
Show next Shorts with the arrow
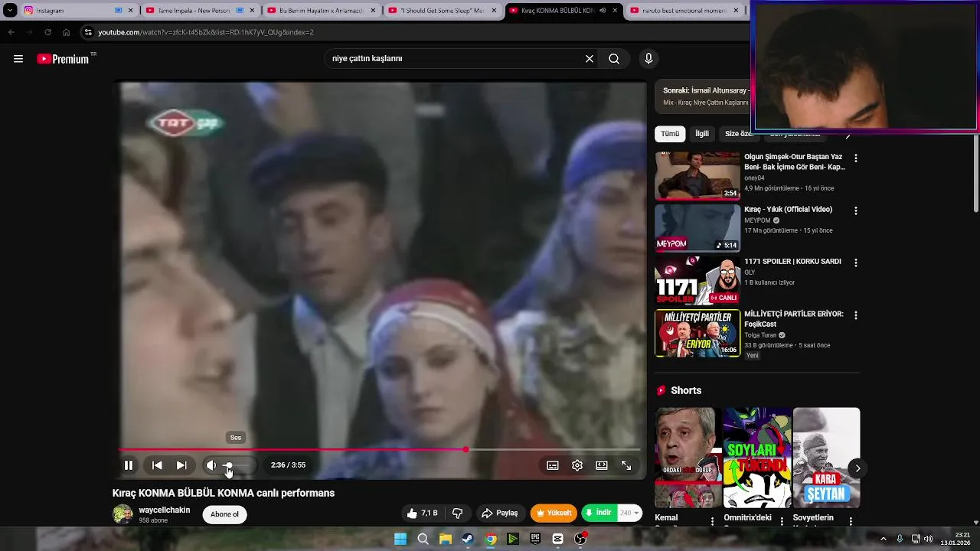click(x=857, y=468)
